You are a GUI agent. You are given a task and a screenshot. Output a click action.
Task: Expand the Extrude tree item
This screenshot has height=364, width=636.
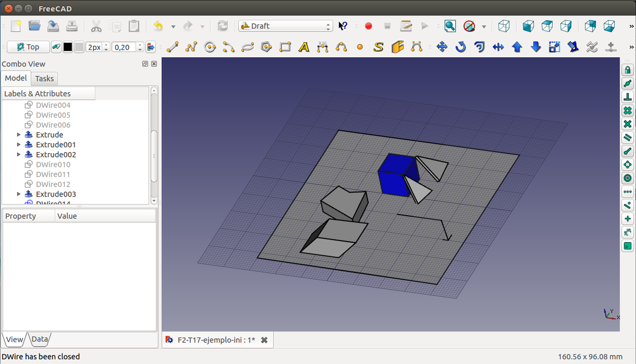click(x=19, y=135)
